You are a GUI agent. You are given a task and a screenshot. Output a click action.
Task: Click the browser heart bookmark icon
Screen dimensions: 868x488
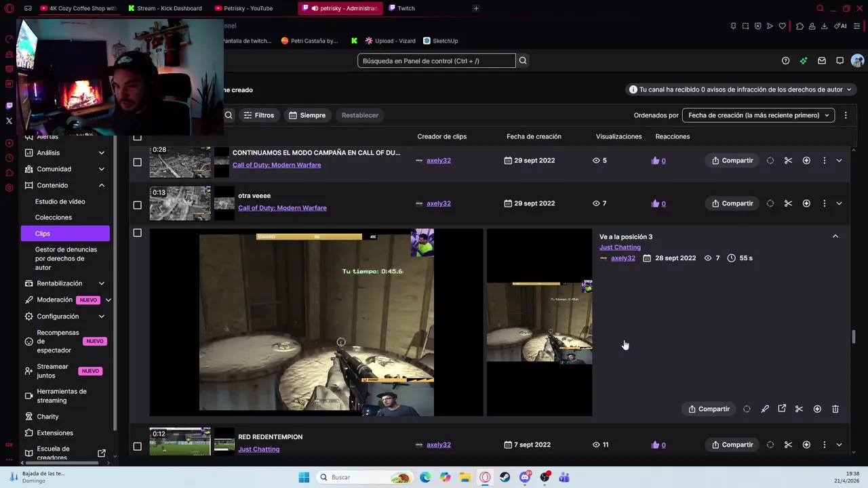click(x=782, y=26)
